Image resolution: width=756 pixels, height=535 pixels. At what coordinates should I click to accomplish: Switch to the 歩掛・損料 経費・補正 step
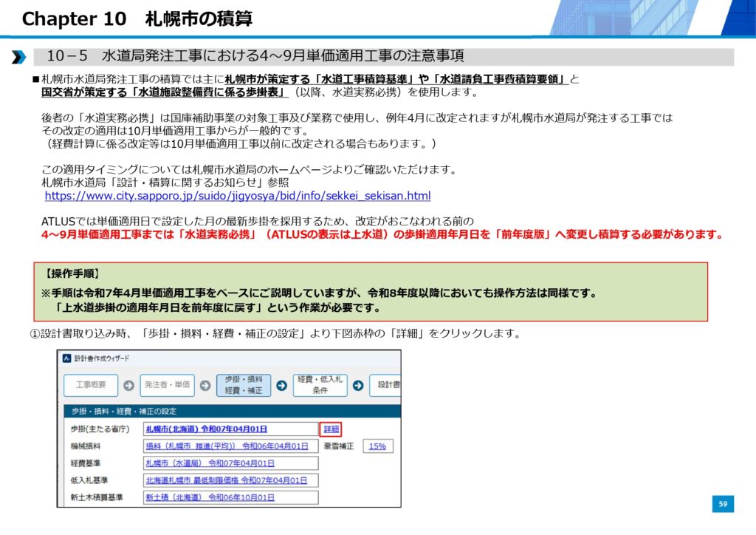(x=243, y=385)
